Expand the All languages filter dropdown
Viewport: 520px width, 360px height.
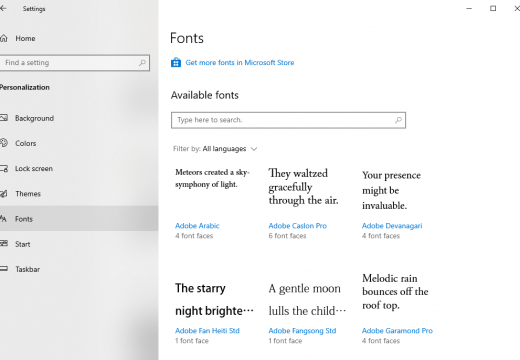215,149
